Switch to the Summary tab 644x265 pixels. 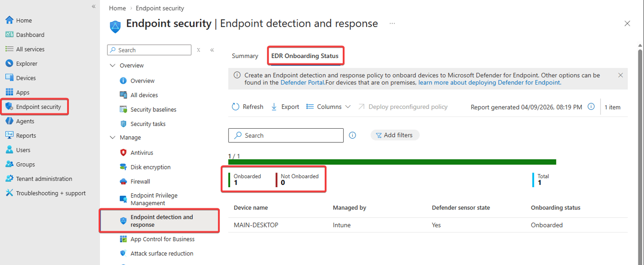coord(245,56)
